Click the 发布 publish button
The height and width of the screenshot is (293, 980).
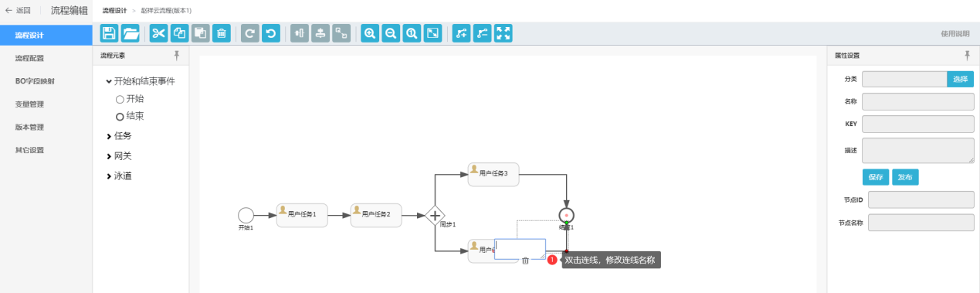click(x=905, y=177)
